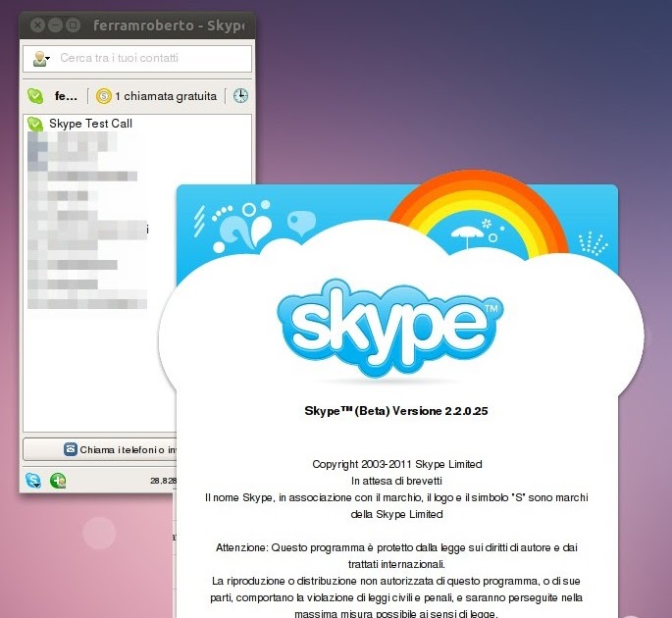Open the Skype menu icon at bottom

tap(33, 481)
